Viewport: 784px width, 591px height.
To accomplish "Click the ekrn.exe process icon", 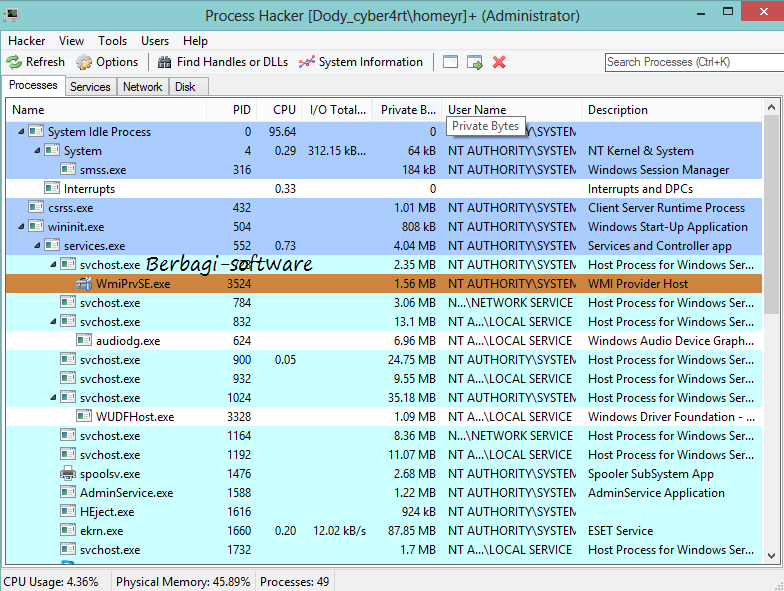I will (x=68, y=530).
